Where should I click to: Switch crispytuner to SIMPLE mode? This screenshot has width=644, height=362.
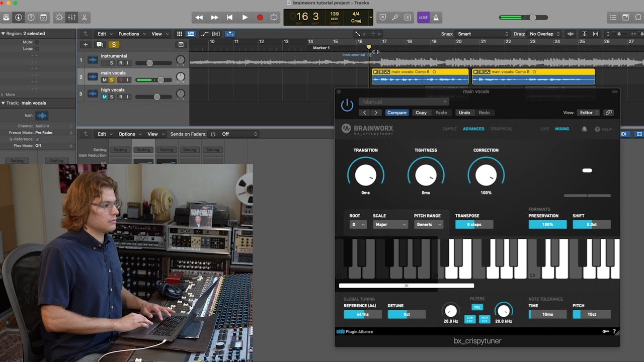point(449,129)
